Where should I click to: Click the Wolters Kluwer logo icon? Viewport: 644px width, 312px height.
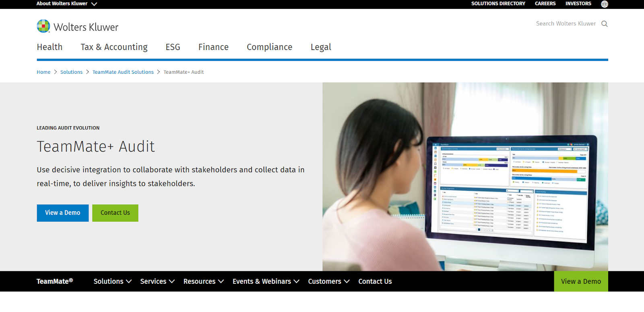[x=43, y=26]
